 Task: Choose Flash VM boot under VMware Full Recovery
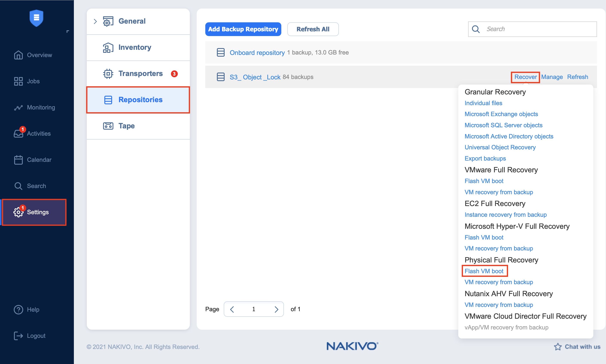(x=484, y=181)
